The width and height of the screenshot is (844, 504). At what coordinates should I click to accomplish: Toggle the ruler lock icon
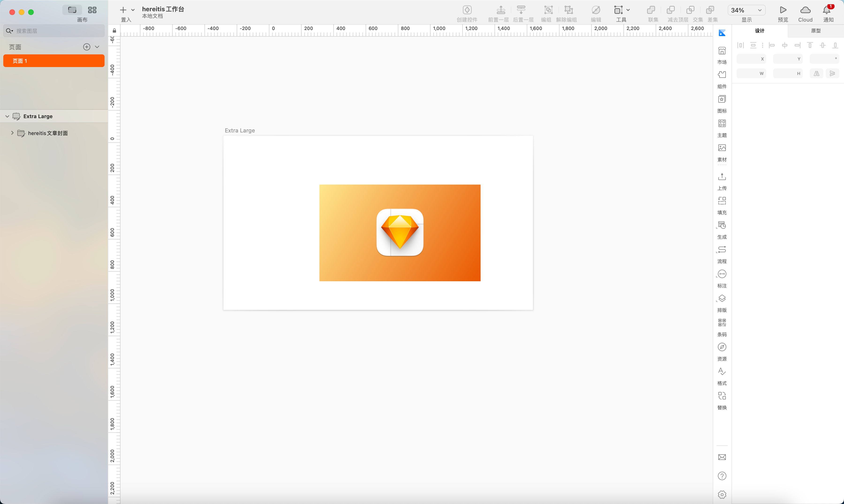click(x=114, y=30)
